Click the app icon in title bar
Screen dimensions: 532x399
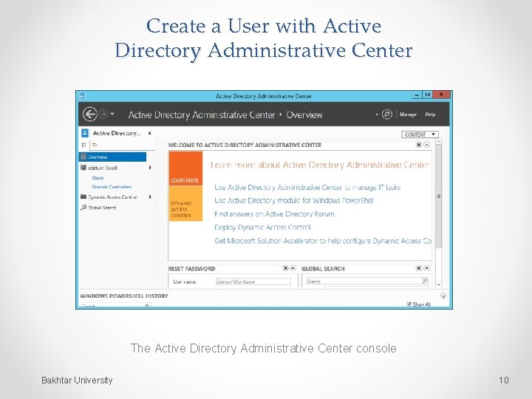pyautogui.click(x=82, y=96)
